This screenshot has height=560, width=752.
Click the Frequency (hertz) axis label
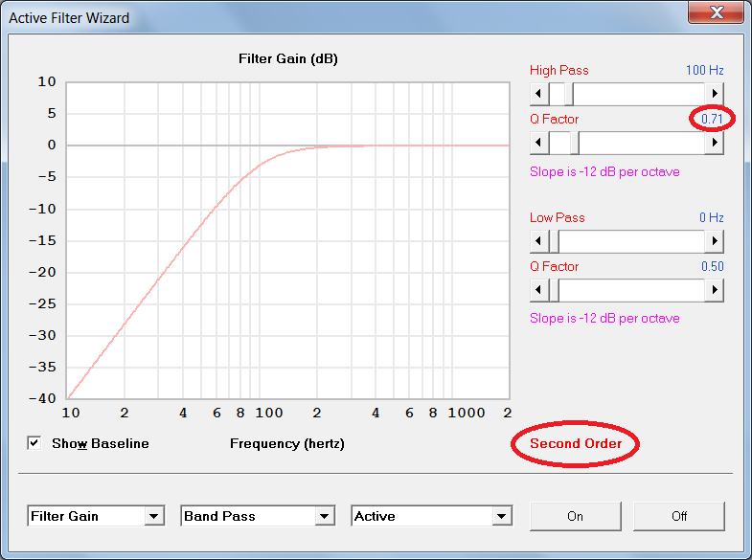coord(287,443)
